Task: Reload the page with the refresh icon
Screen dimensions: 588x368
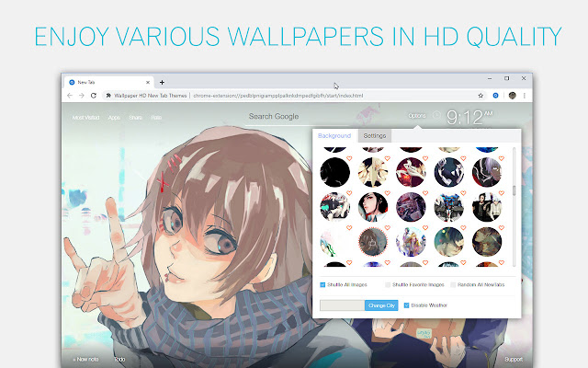Action: coord(94,96)
